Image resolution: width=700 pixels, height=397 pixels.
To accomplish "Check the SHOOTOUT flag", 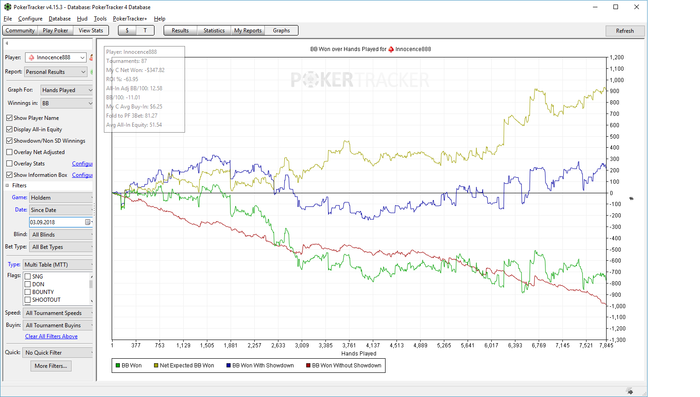I will click(28, 300).
